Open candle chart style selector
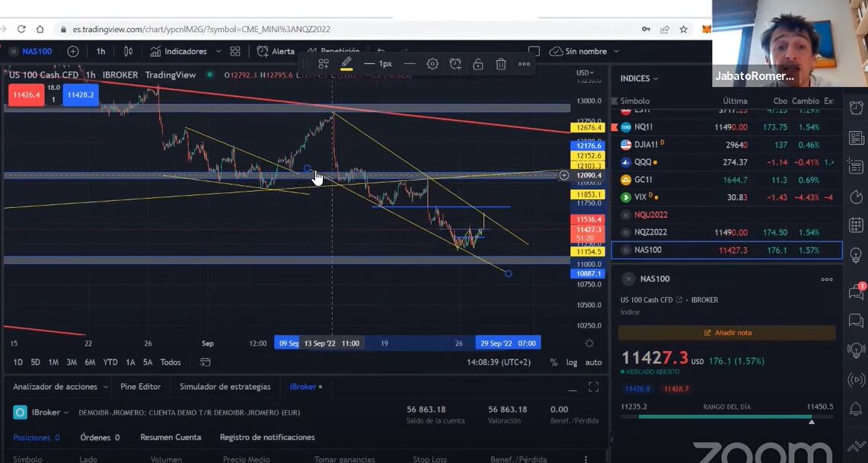Viewport: 868px width, 463px height. point(129,52)
